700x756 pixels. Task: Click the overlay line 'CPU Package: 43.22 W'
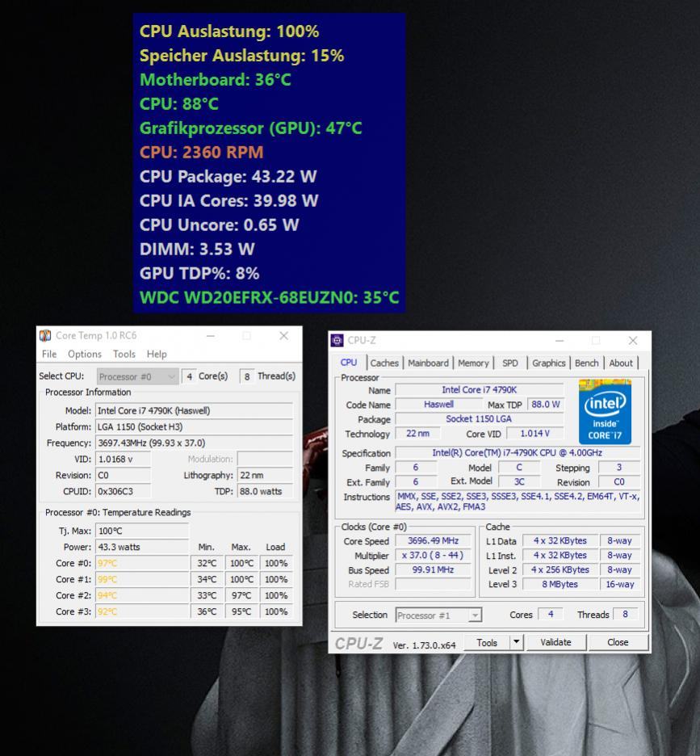pyautogui.click(x=228, y=176)
